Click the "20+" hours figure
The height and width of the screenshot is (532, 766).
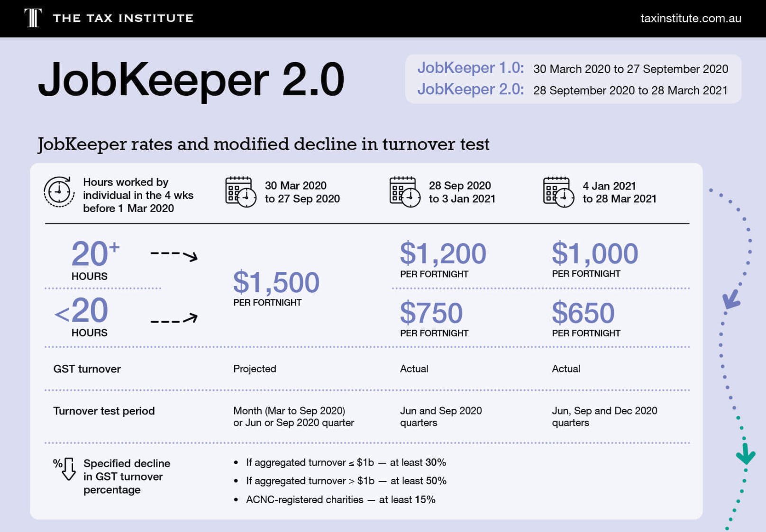[x=95, y=253]
